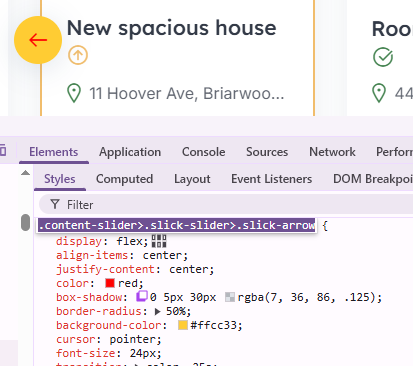Click the yellow previous-slide arrow button
Viewport: 413px width, 366px height.
coord(38,40)
